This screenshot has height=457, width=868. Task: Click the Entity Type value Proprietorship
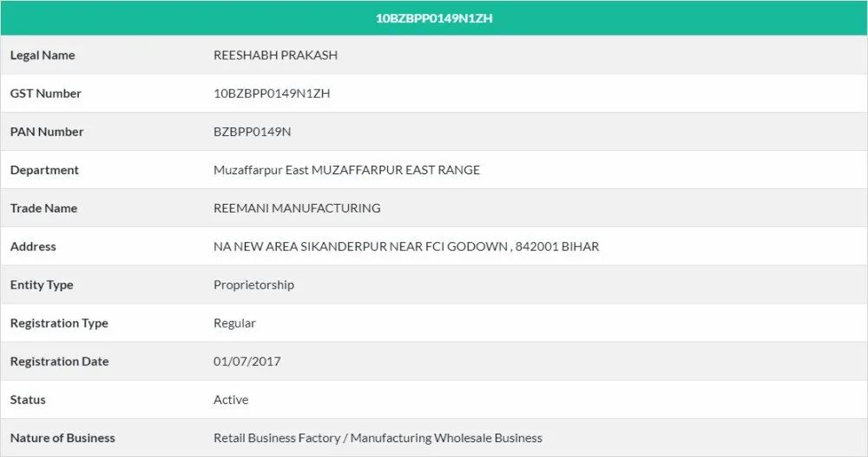point(254,285)
